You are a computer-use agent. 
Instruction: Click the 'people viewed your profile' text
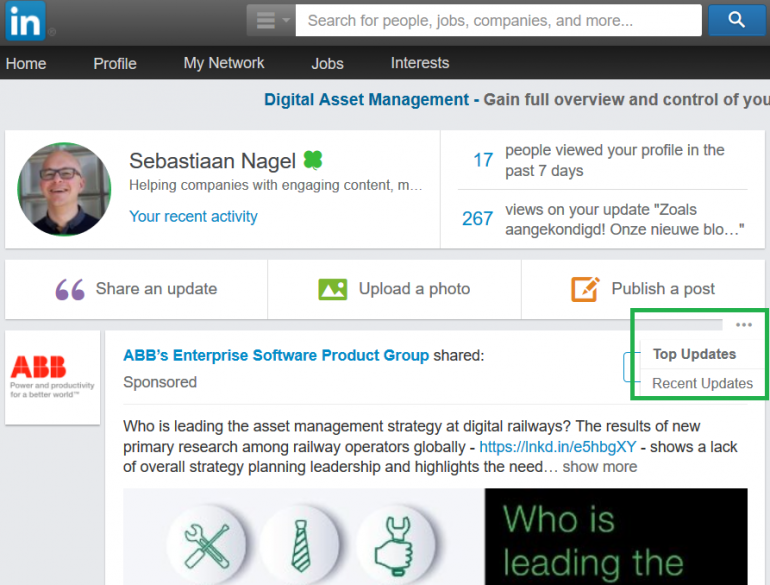tap(614, 160)
